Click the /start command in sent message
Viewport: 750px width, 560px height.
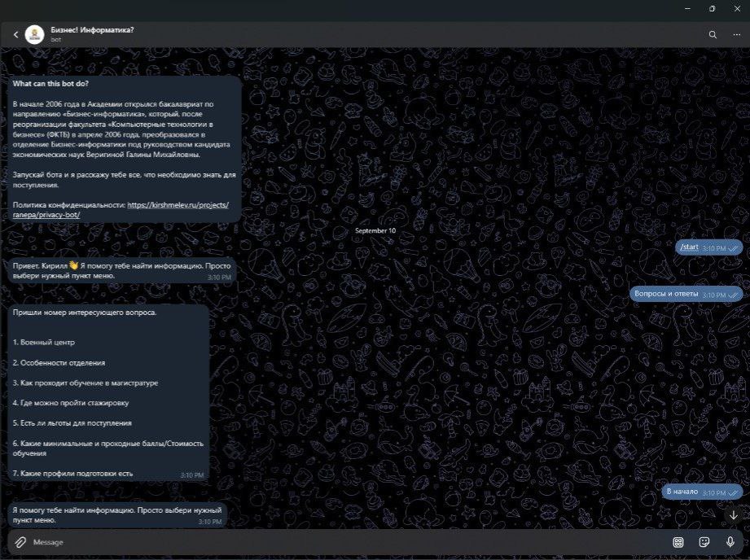click(x=689, y=247)
